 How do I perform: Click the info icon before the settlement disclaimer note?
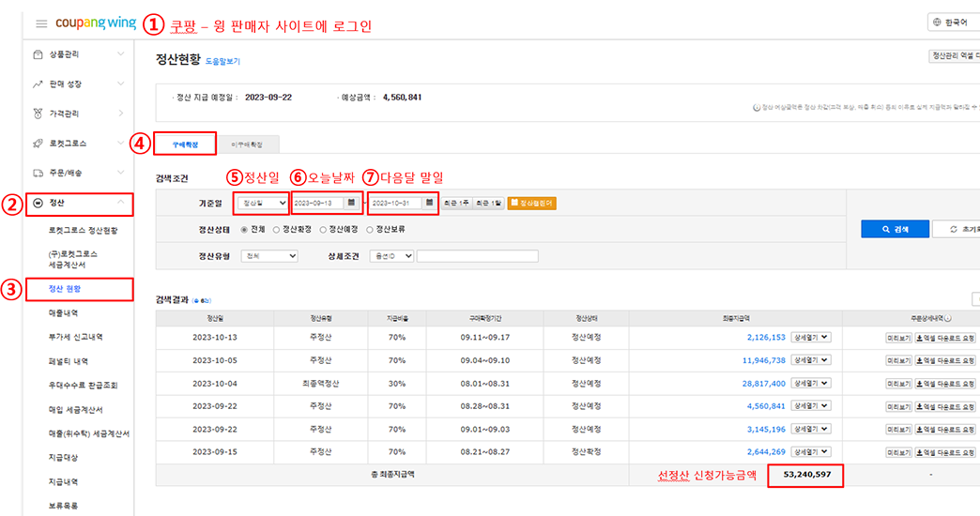click(757, 108)
